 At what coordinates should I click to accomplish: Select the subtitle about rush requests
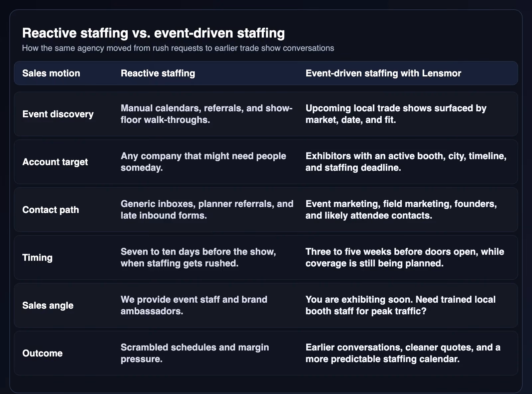(178, 48)
